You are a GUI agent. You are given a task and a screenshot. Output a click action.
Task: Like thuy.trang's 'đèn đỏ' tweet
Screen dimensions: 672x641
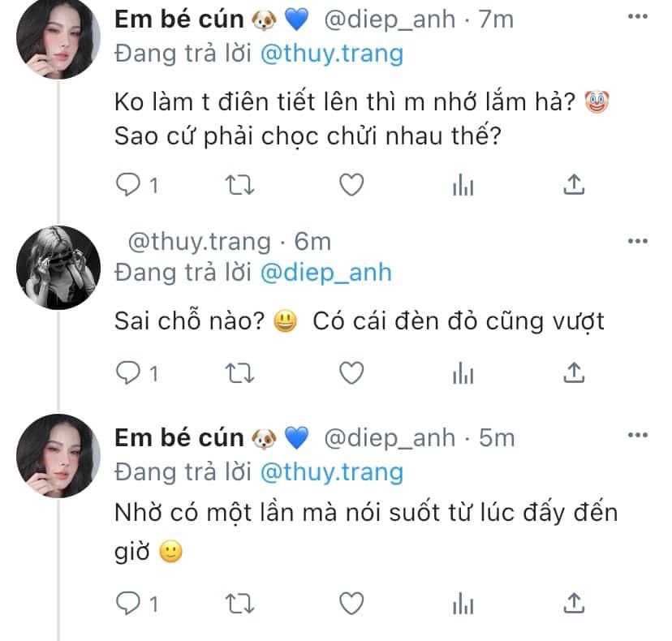pos(351,372)
